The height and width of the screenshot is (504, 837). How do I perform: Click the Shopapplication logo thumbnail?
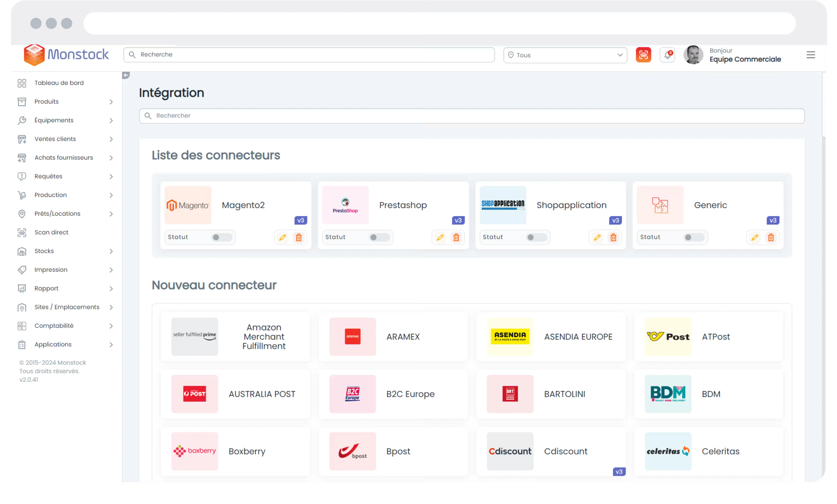click(503, 205)
